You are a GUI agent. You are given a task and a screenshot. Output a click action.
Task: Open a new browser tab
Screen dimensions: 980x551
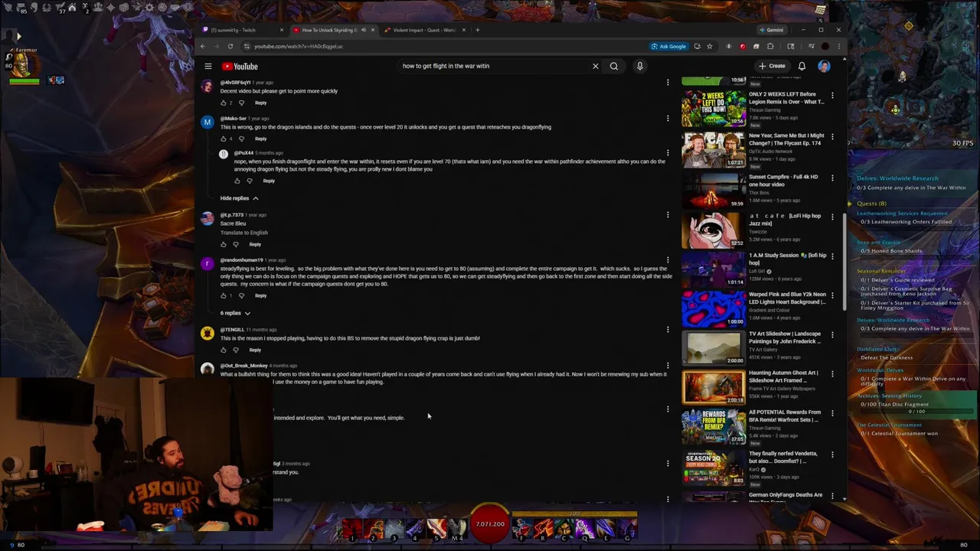point(478,30)
